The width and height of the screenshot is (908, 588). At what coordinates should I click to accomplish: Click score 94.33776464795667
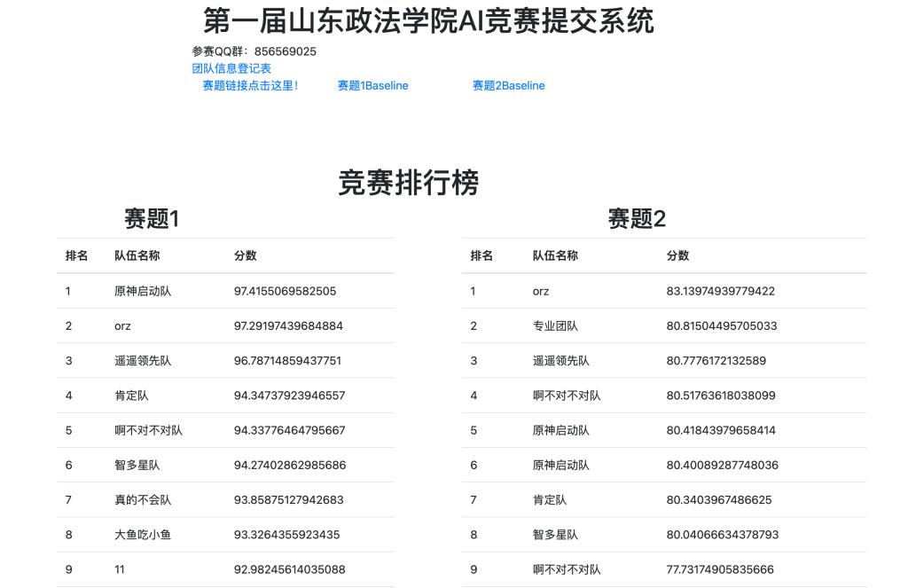click(x=290, y=430)
